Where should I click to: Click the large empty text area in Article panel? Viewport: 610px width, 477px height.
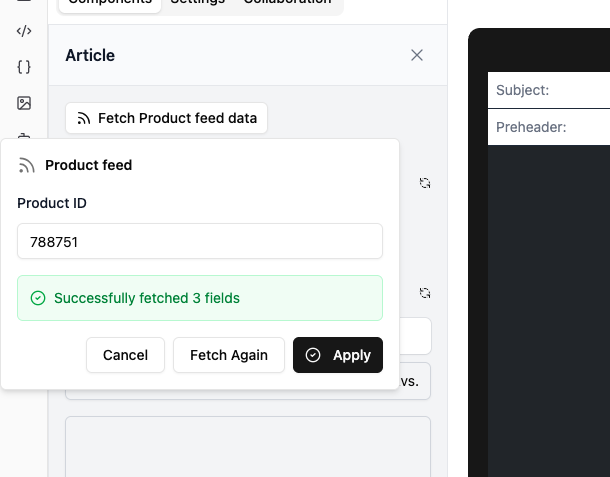tap(248, 445)
